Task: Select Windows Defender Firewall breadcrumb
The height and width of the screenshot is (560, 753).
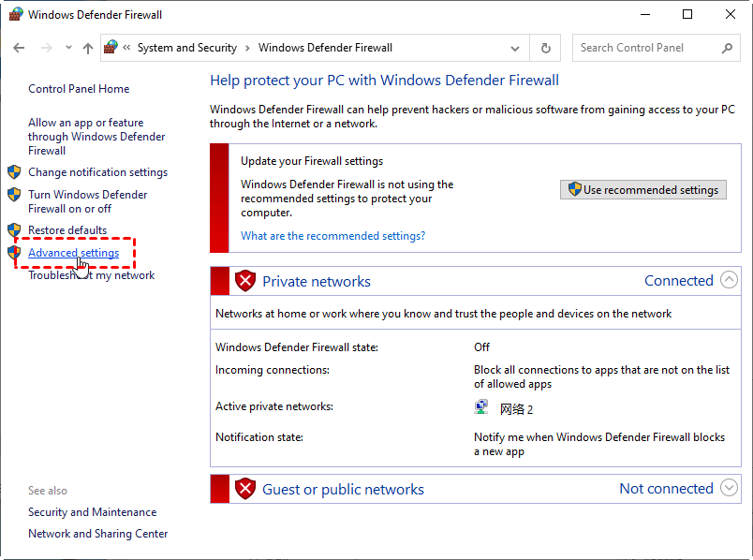Action: pyautogui.click(x=325, y=48)
